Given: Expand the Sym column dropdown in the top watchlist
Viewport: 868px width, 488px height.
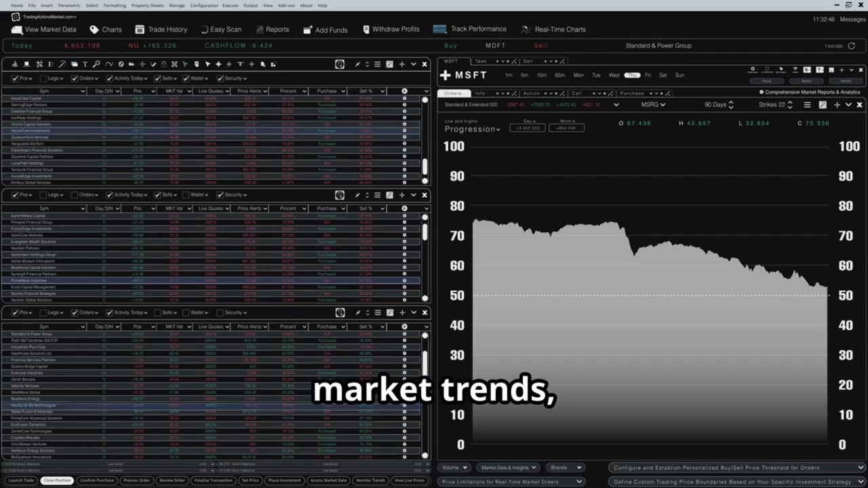Looking at the screenshot, I should (83, 91).
